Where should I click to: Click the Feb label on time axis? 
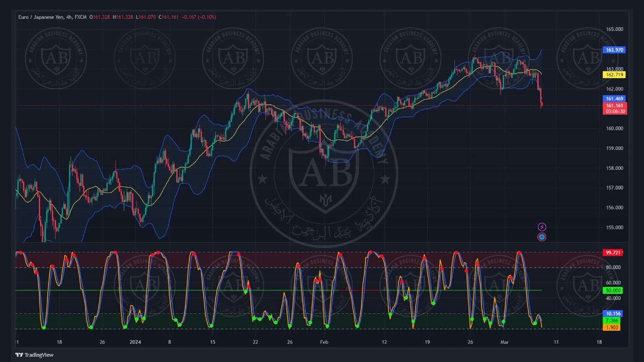[x=324, y=342]
